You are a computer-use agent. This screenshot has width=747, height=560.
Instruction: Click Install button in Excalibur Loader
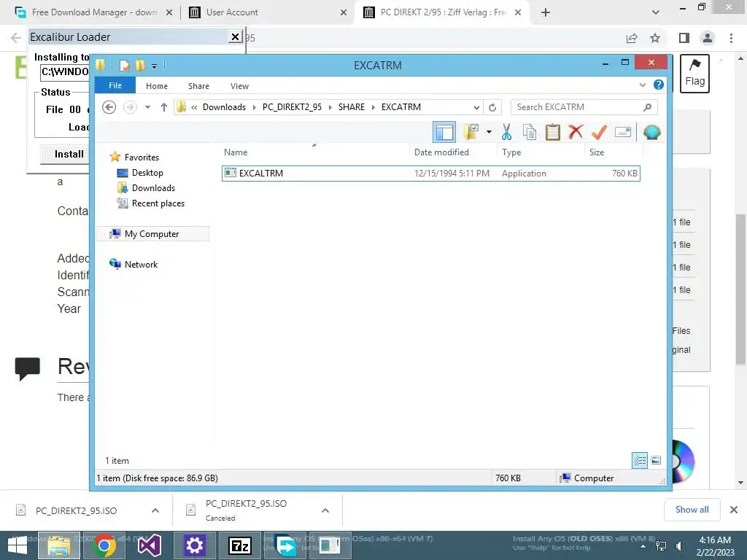tap(69, 154)
